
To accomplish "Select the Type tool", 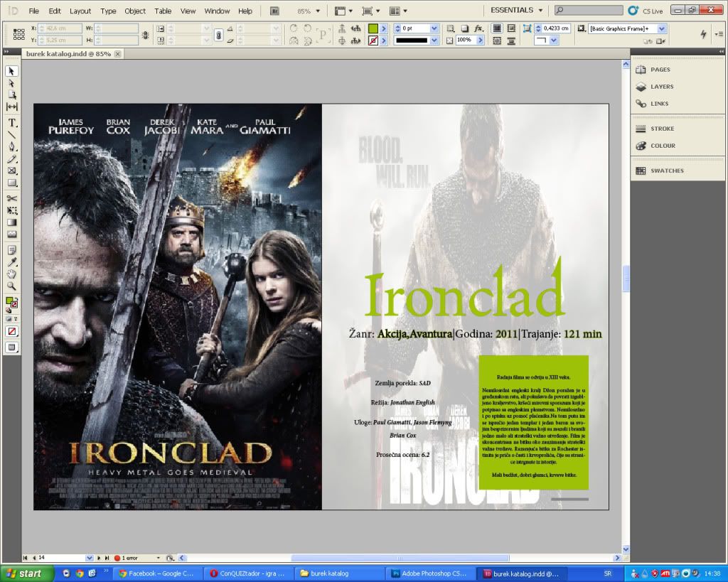I will (11, 122).
